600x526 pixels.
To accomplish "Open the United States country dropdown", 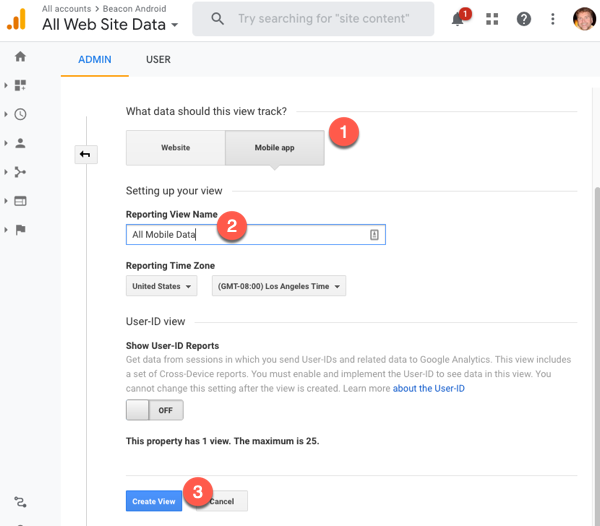I will point(161,286).
